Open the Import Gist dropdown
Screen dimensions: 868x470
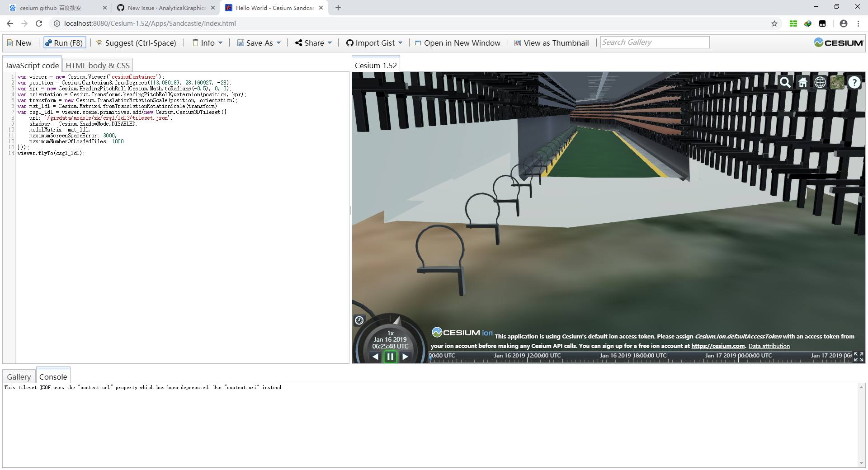tap(374, 42)
